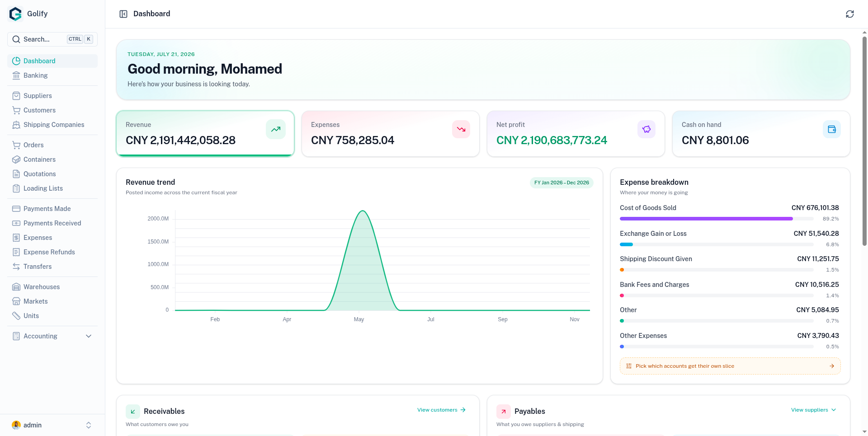
Task: Click the Dashboard pie icon in sidebar
Action: coord(16,61)
